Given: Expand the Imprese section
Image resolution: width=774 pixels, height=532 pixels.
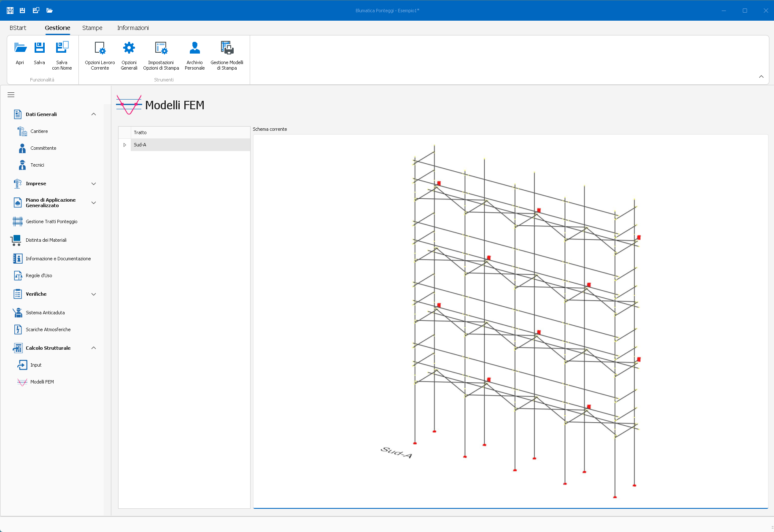Looking at the screenshot, I should pos(94,184).
